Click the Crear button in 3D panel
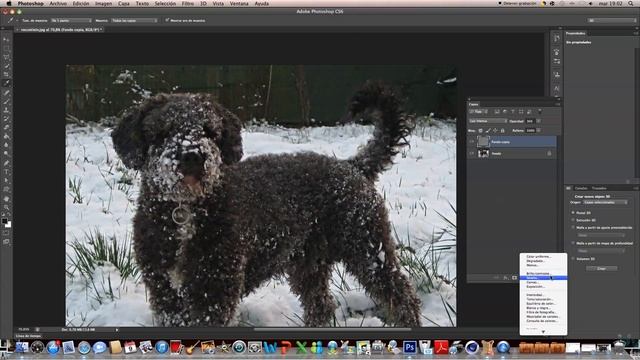Image resolution: width=640 pixels, height=360 pixels. [x=602, y=269]
